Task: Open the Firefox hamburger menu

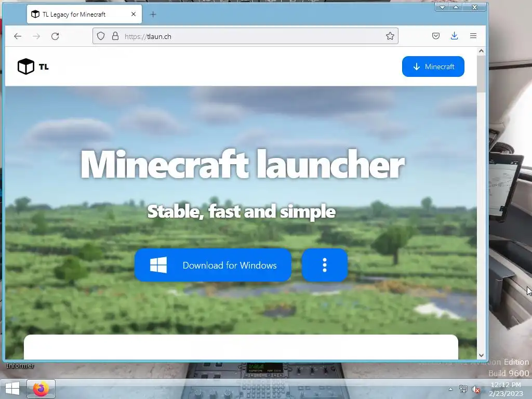Action: 473,36
